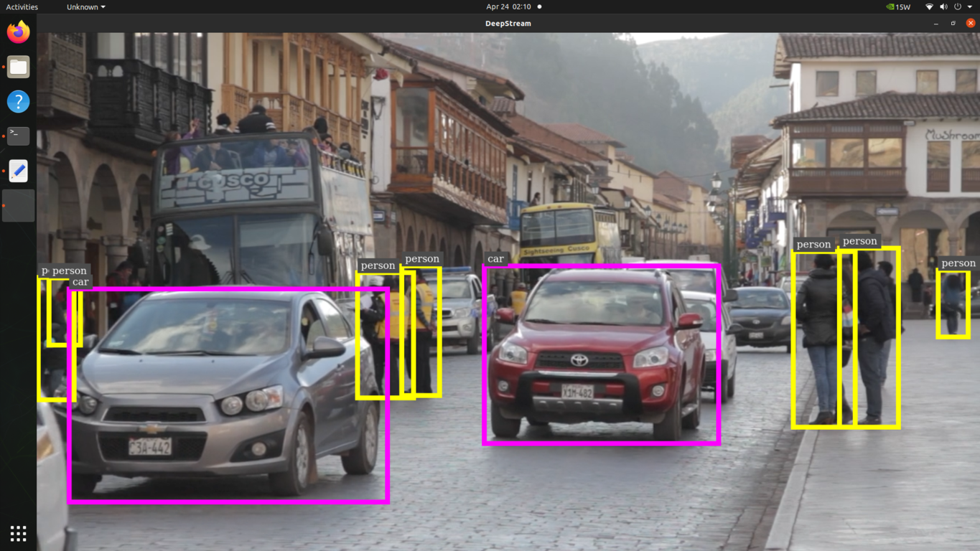Expand the system menu arrow
The height and width of the screenshot is (551, 980).
[x=970, y=7]
